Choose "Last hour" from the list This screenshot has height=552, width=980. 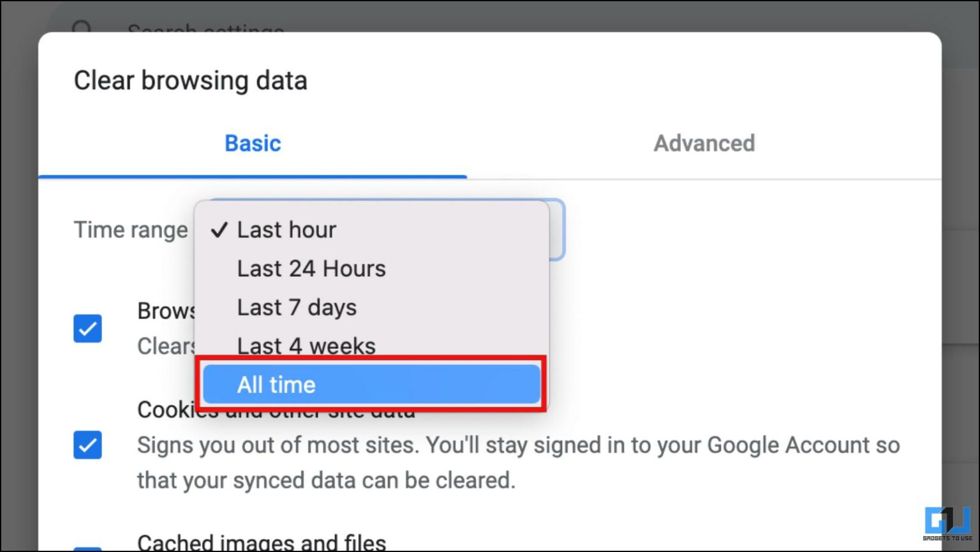click(286, 230)
